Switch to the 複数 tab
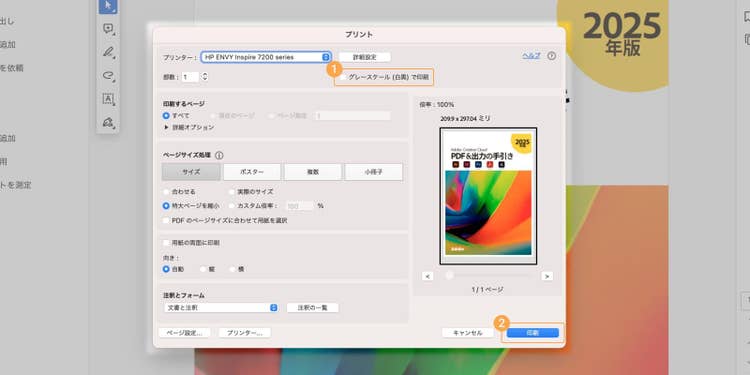Image resolution: width=750 pixels, height=375 pixels. pyautogui.click(x=313, y=172)
